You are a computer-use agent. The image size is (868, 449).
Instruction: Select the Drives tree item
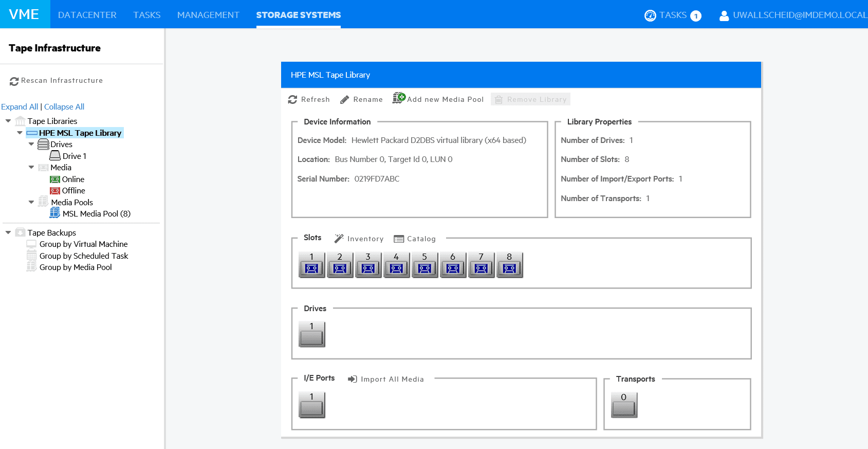click(x=61, y=145)
